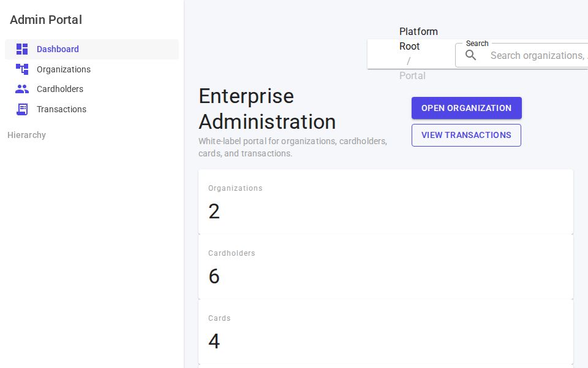588x368 pixels.
Task: Click the Admin Portal title
Action: [x=46, y=20]
